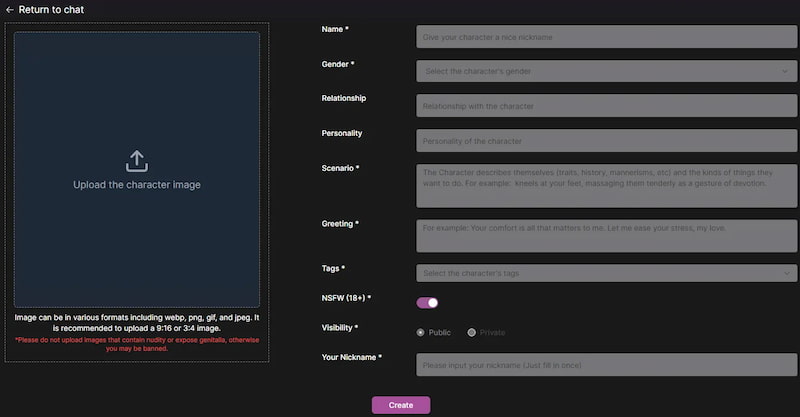Select the Public visibility radio button

tap(420, 332)
